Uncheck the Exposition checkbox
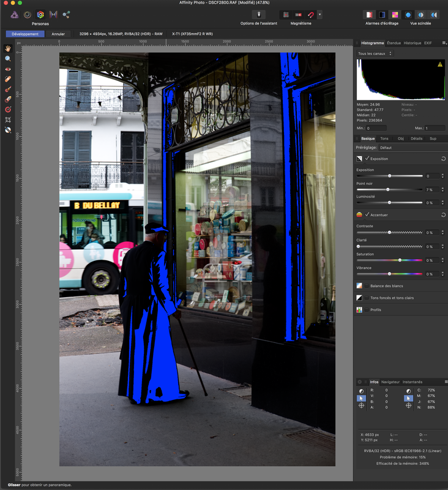Screen dimensions: 448x490 point(367,159)
